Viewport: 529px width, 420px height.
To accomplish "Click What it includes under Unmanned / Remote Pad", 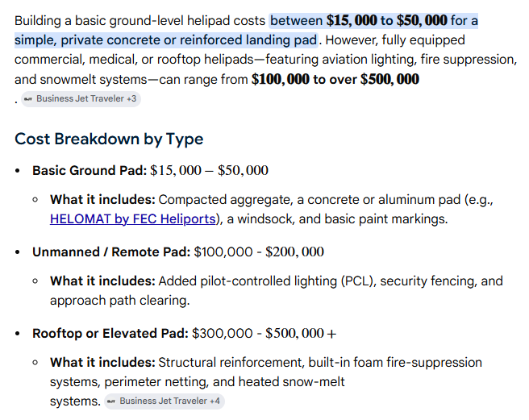I will (102, 281).
